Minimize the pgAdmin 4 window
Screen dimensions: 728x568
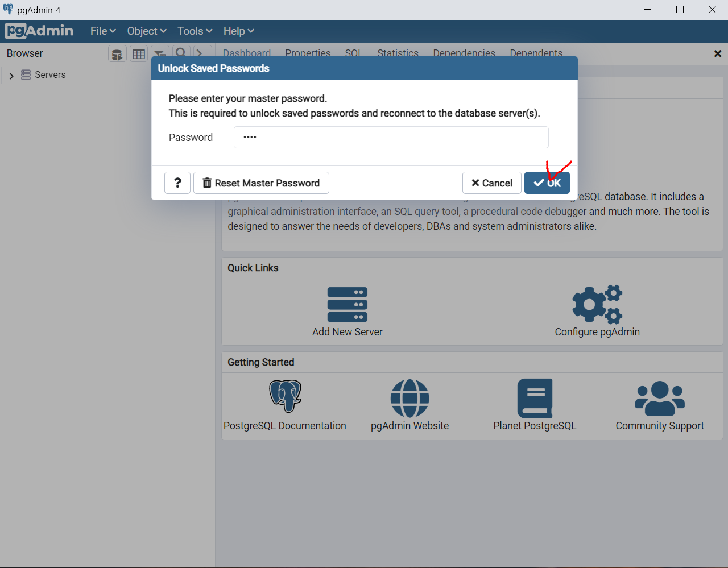tap(648, 10)
